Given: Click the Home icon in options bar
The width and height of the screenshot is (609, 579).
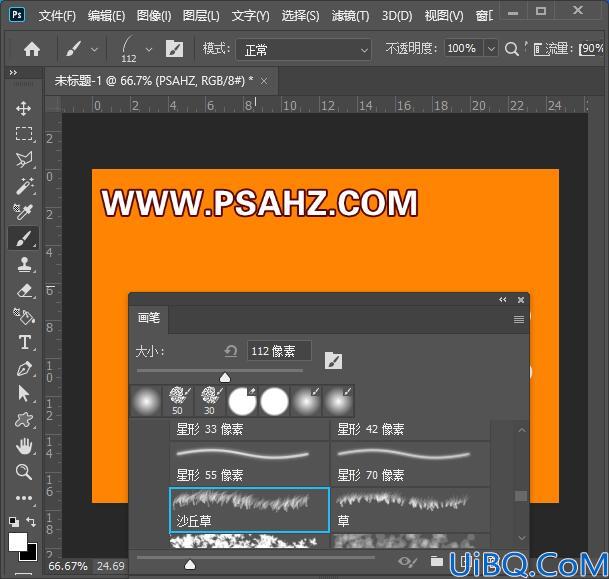Looking at the screenshot, I should coord(32,49).
